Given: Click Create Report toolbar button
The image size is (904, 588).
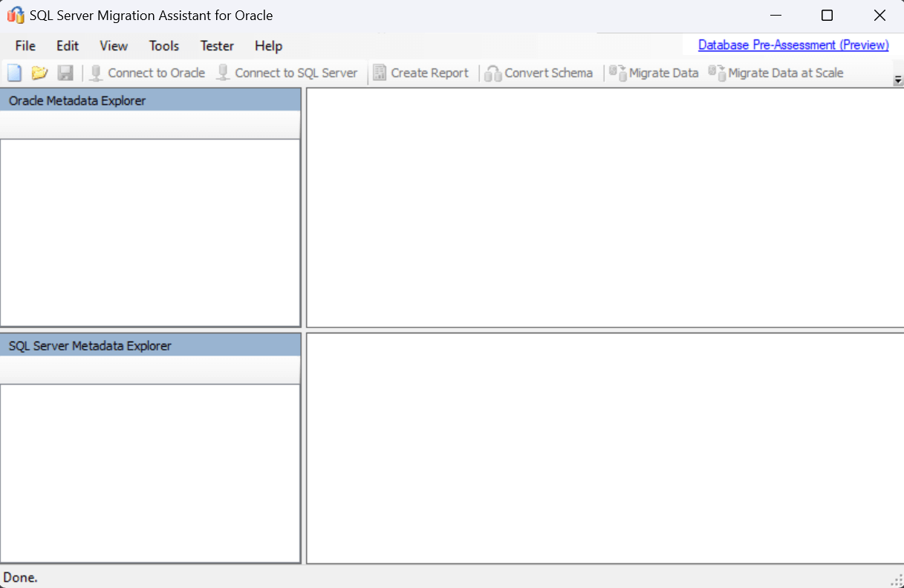Looking at the screenshot, I should pos(421,73).
